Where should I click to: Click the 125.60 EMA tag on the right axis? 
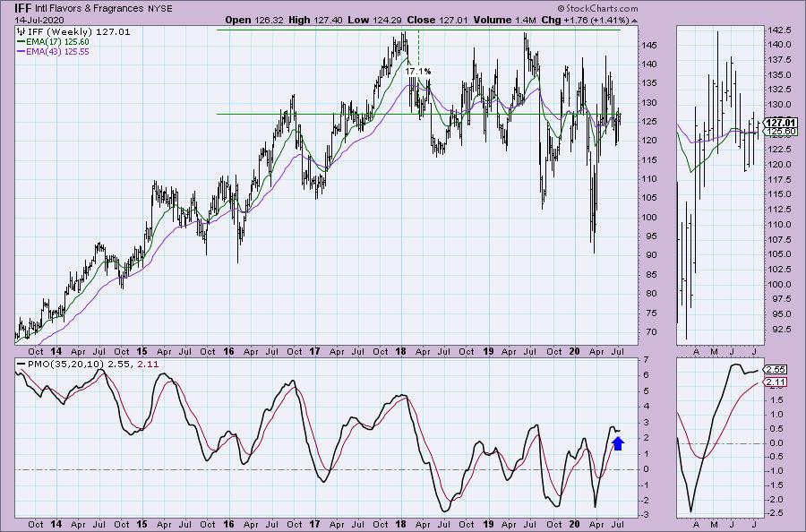click(780, 132)
